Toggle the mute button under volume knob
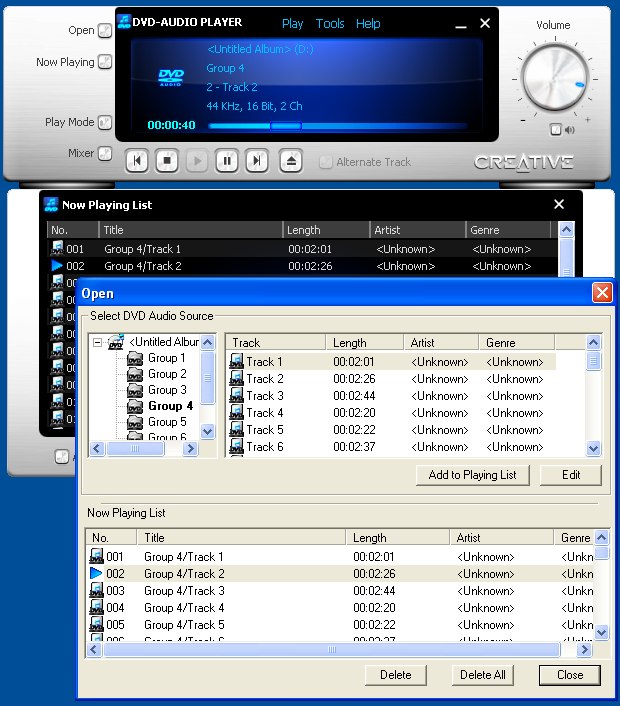Image resolution: width=620 pixels, height=706 pixels. point(556,130)
